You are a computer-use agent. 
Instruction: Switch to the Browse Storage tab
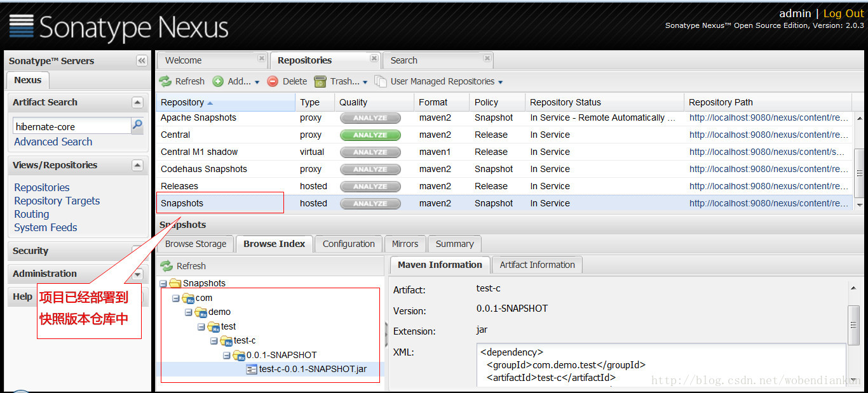click(x=196, y=244)
